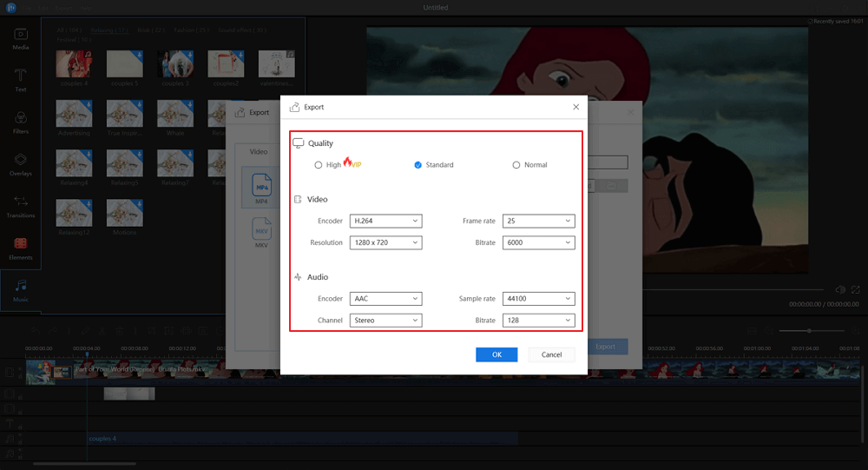Screen dimensions: 868x470
Task: Open the File menu
Action: (x=27, y=9)
